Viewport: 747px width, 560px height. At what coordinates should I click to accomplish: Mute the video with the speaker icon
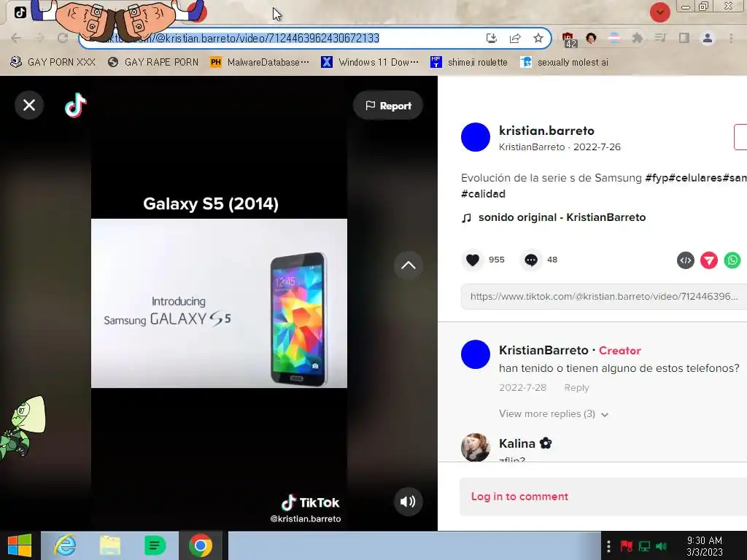pos(408,502)
